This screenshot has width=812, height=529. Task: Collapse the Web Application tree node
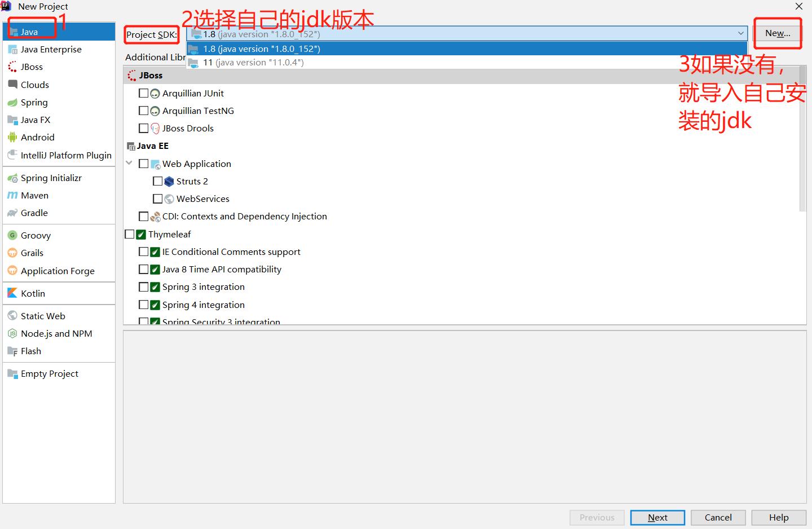[x=129, y=164]
